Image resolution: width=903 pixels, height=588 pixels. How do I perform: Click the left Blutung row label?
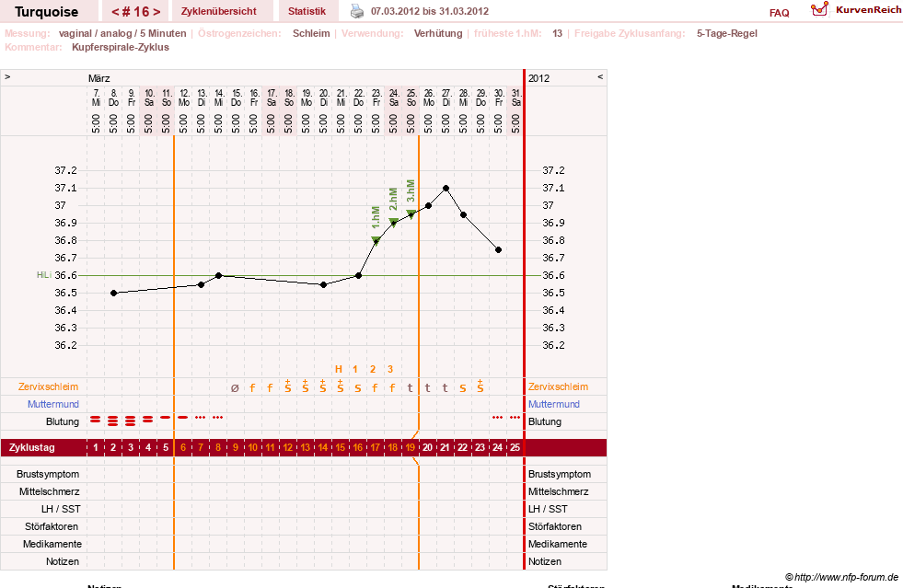click(63, 421)
